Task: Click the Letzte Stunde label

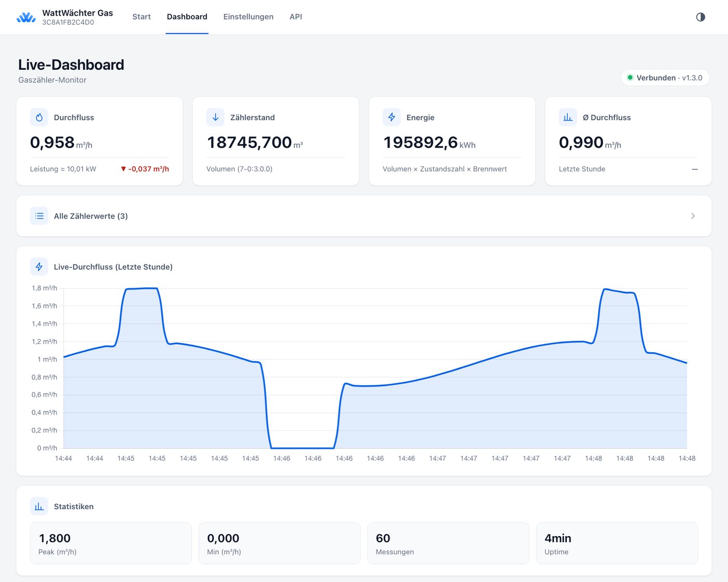Action: coord(582,169)
